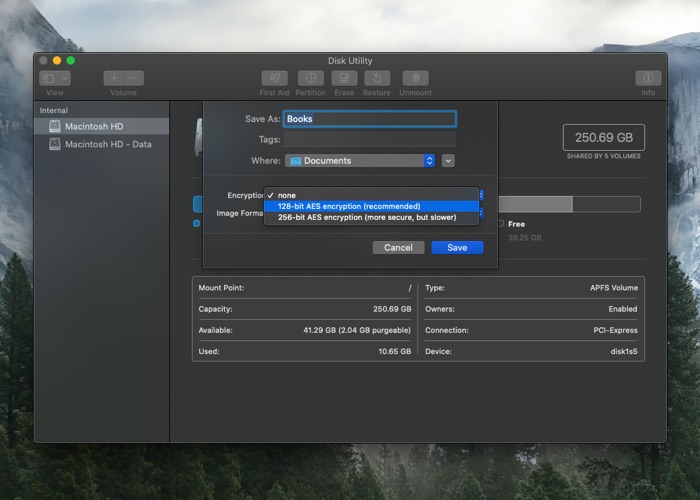Select 128-bit AES encryption (recommended)

(371, 206)
